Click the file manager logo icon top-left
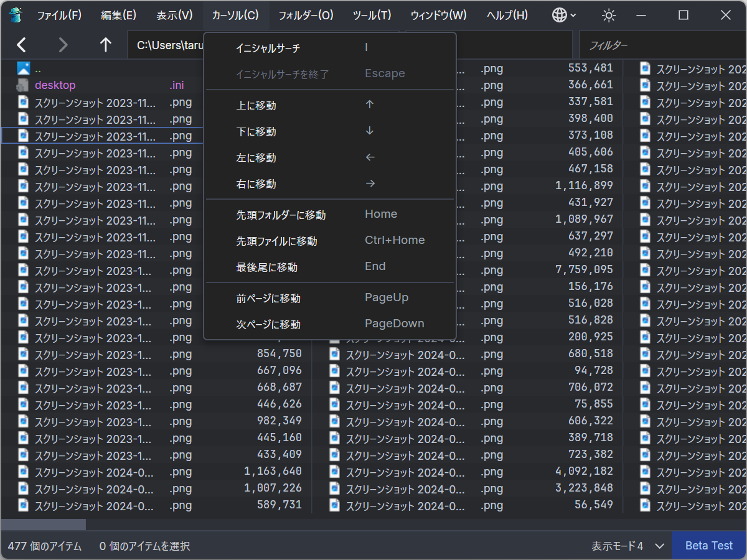This screenshot has width=747, height=560. pos(14,14)
